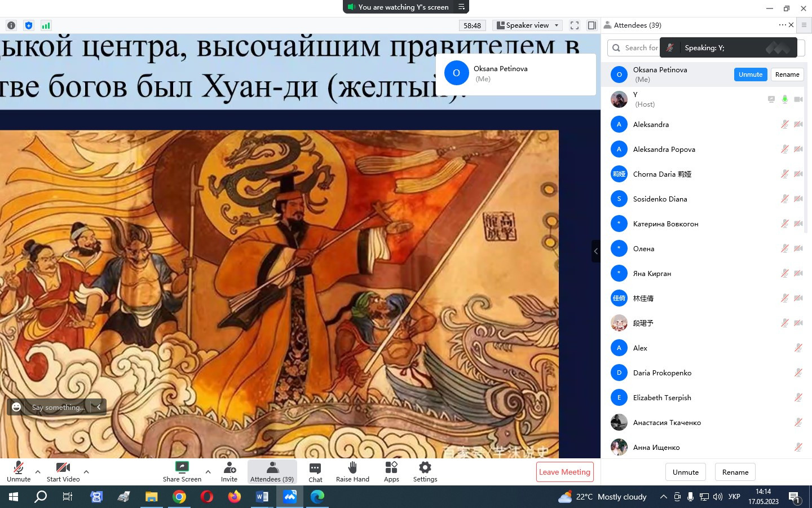Screen dimensions: 812x508
Task: Open the Windows notification center
Action: (x=795, y=497)
